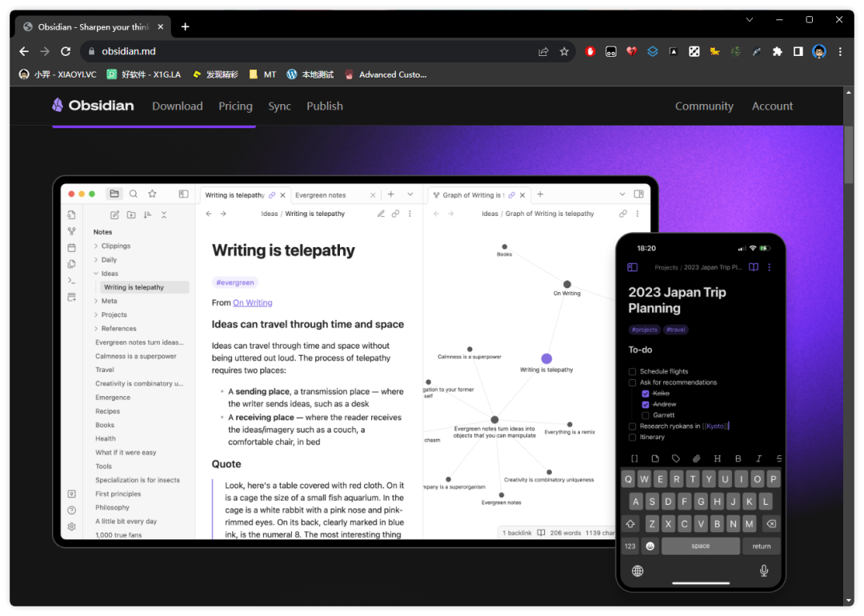Close the Writing is telepathy tab
The height and width of the screenshot is (616, 864).
click(282, 195)
